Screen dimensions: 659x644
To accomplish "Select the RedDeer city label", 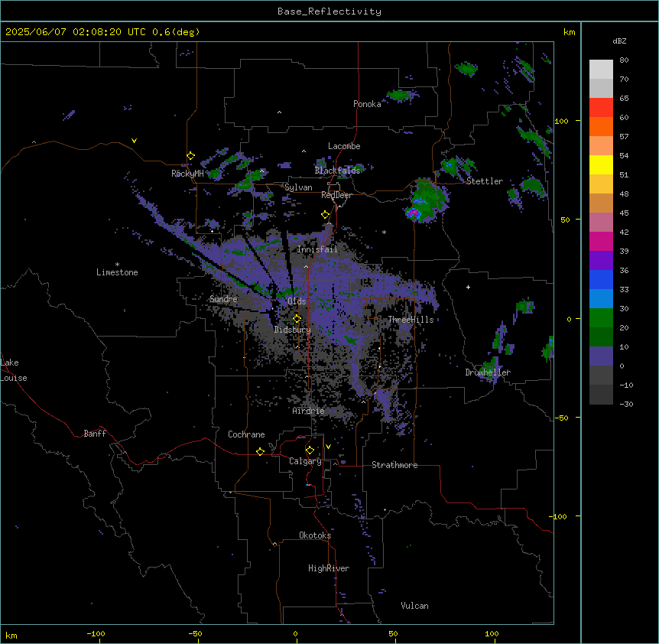I will (x=336, y=195).
